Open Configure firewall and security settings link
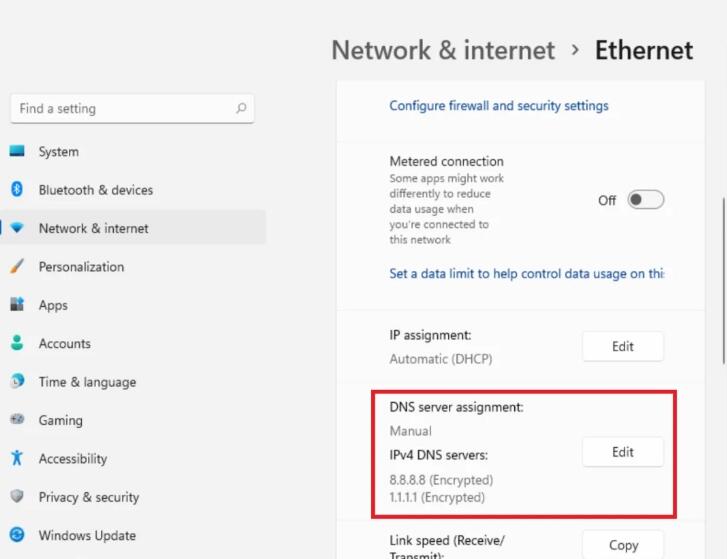727x559 pixels. (x=499, y=106)
